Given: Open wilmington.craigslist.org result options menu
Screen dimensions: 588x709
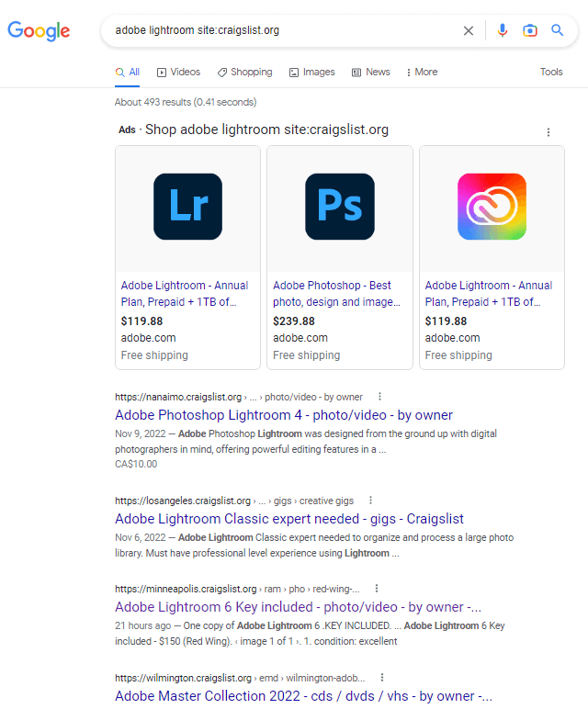Looking at the screenshot, I should (x=382, y=678).
